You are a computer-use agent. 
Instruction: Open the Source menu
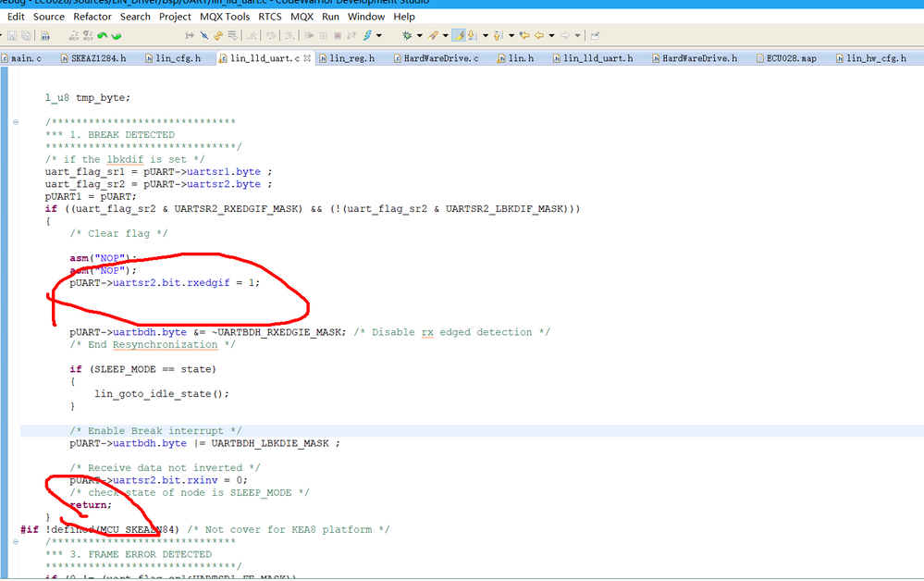coord(49,17)
